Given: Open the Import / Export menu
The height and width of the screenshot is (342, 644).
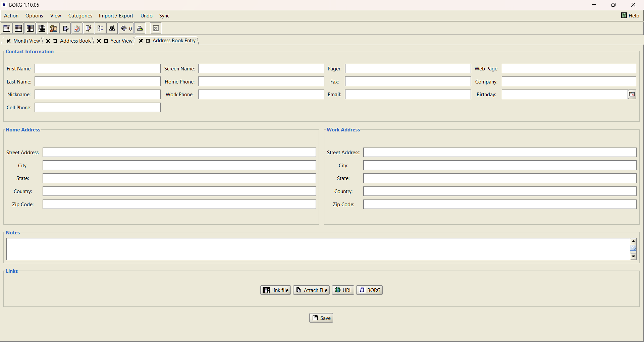Looking at the screenshot, I should pos(116,16).
